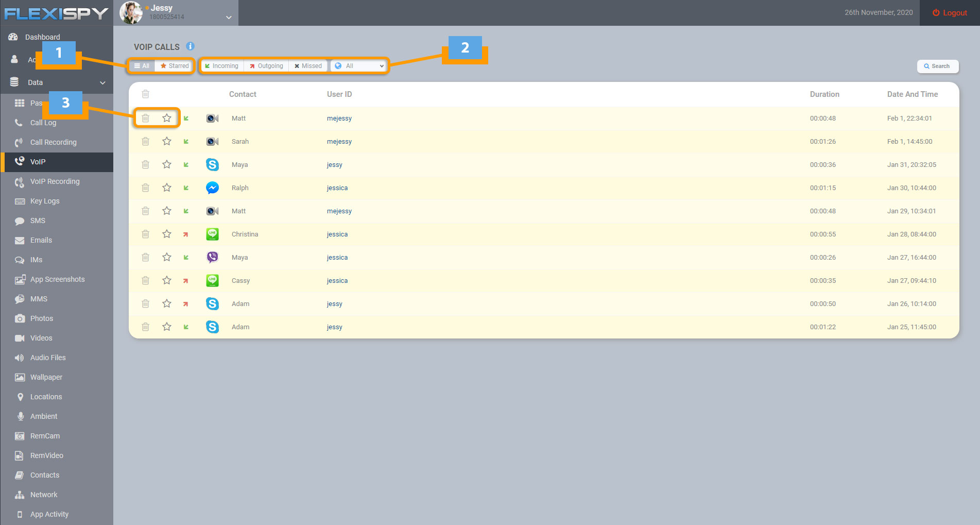980x525 pixels.
Task: Delete the Christina call row
Action: [146, 234]
